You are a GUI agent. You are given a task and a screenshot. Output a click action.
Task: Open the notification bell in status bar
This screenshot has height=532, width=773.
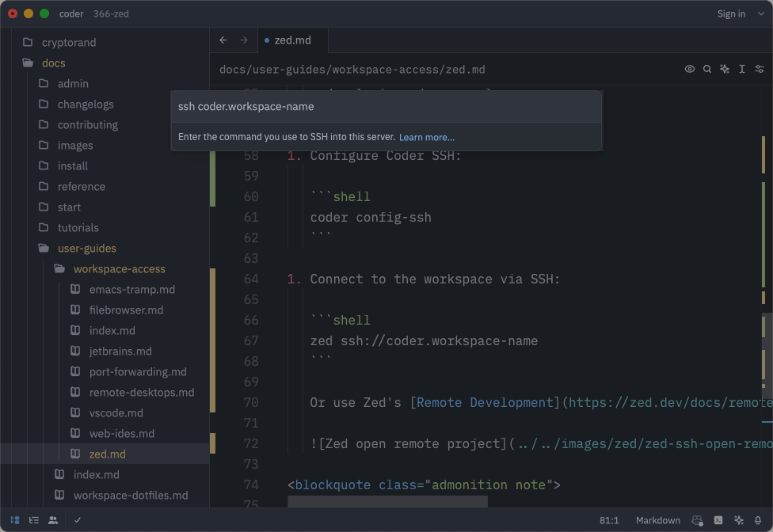(758, 520)
